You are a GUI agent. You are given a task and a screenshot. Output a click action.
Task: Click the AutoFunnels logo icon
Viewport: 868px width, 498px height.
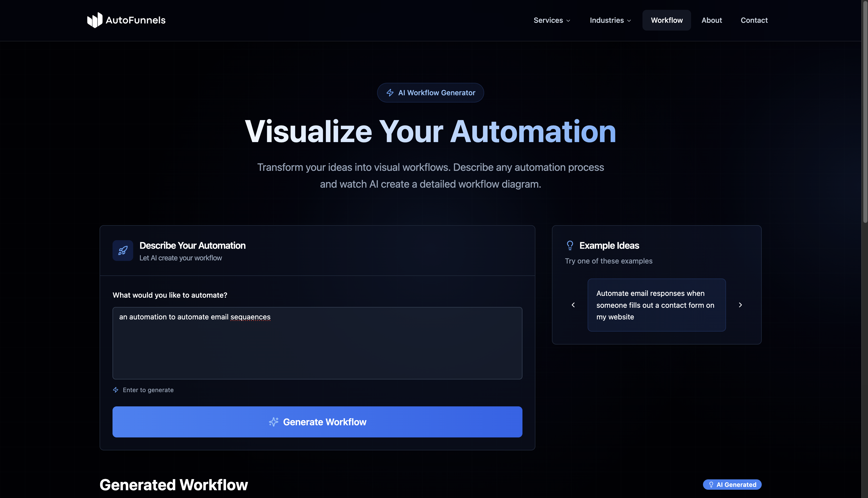click(x=95, y=20)
